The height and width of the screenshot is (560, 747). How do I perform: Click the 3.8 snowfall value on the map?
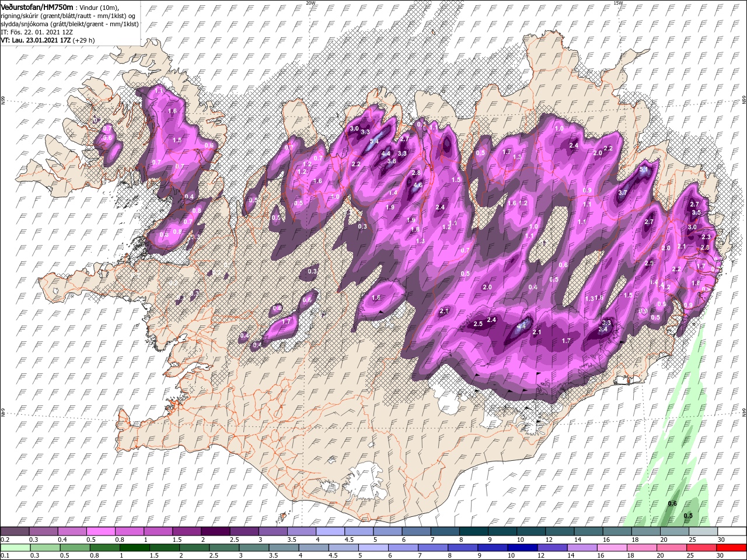tap(392, 162)
